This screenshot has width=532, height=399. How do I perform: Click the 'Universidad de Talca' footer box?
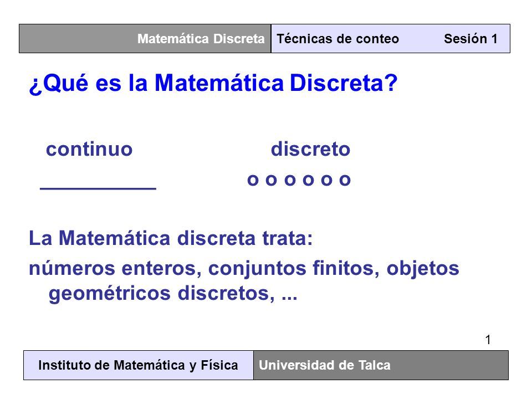pyautogui.click(x=381, y=365)
